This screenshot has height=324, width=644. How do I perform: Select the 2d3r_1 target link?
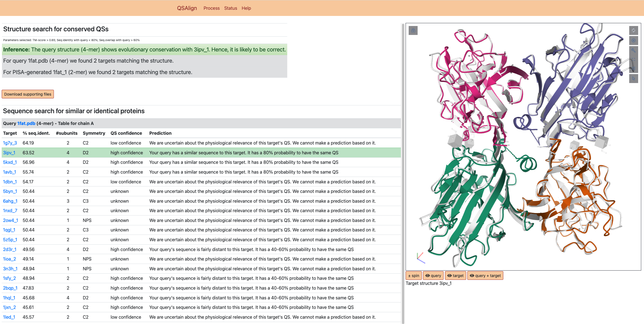click(9, 249)
